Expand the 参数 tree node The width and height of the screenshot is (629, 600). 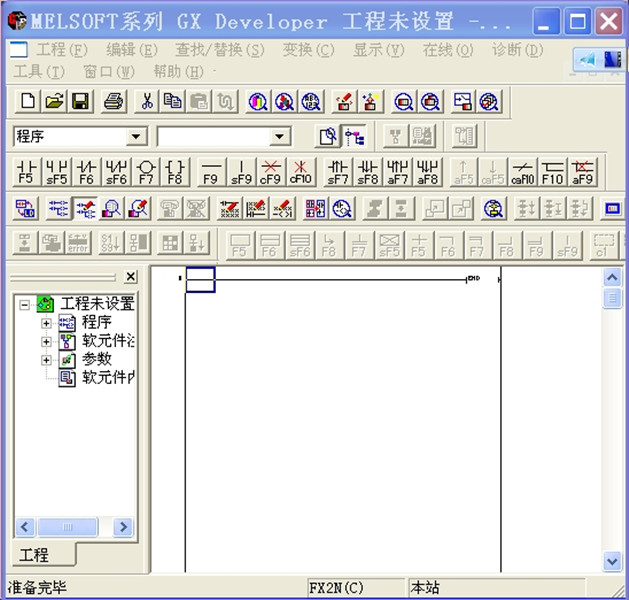(46, 360)
